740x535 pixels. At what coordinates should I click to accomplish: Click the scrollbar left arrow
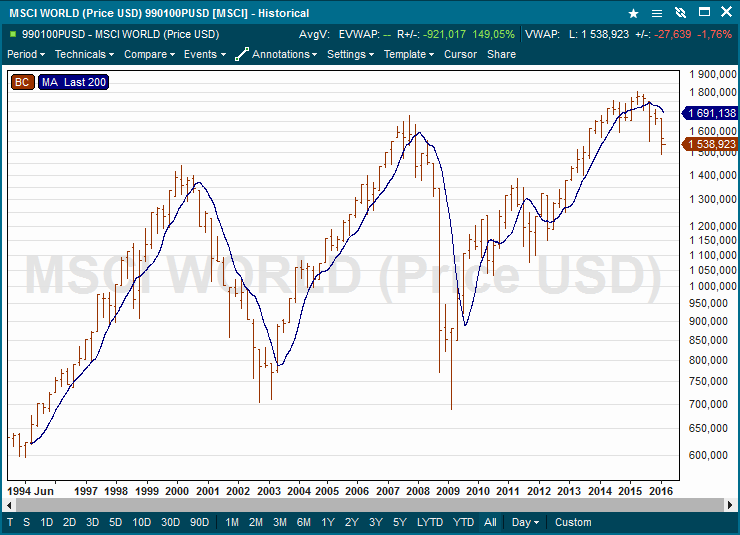(9, 505)
